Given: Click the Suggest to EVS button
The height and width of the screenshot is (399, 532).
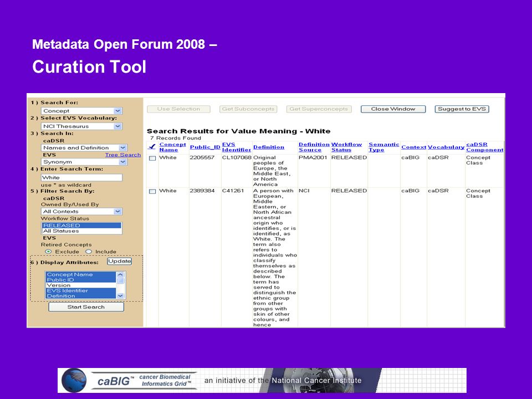Looking at the screenshot, I should (x=462, y=109).
